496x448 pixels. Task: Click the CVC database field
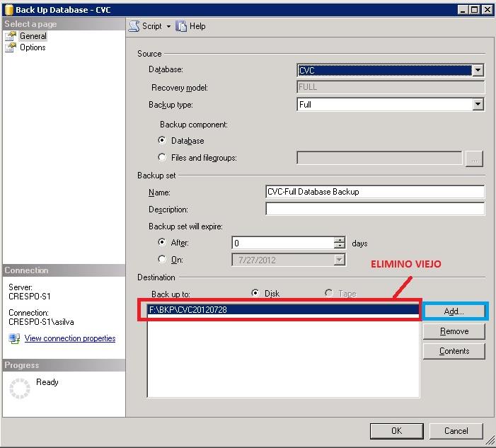385,70
